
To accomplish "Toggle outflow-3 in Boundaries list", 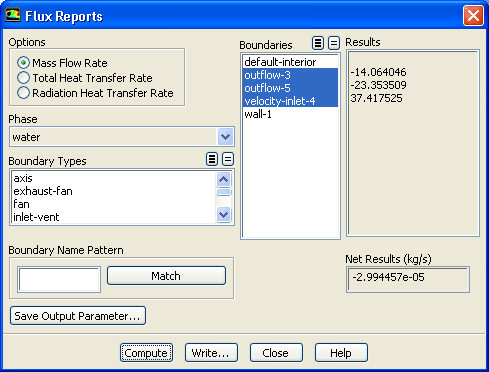I will click(290, 75).
